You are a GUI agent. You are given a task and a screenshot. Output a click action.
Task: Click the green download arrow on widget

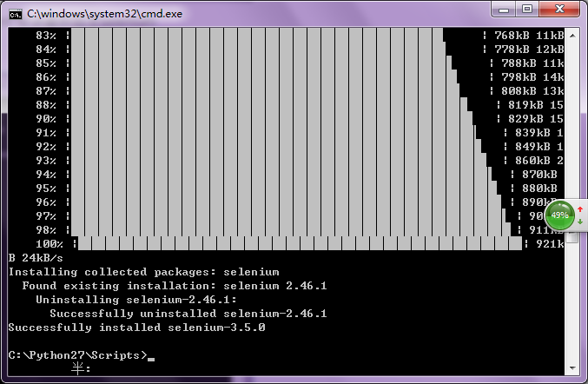point(579,222)
